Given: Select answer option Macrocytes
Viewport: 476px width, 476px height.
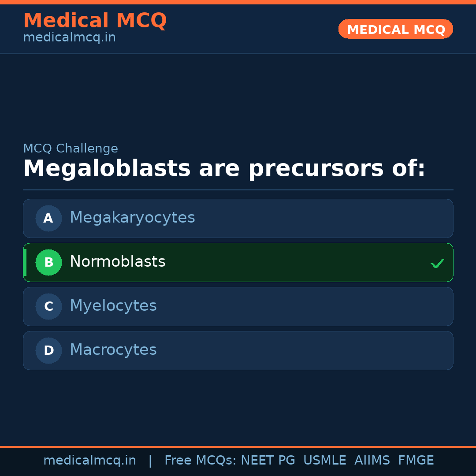Looking at the screenshot, I should pos(238,350).
